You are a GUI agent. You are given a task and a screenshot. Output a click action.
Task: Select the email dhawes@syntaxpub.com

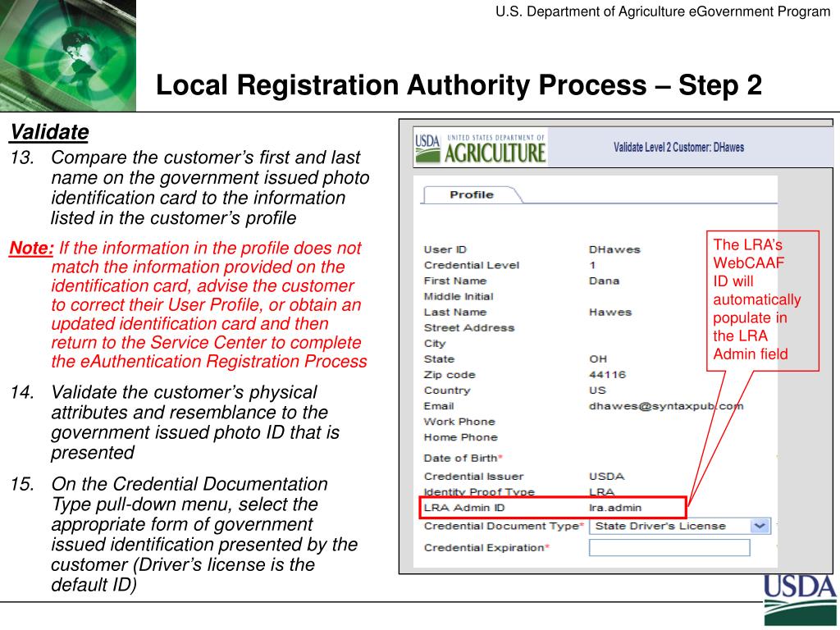[x=666, y=406]
